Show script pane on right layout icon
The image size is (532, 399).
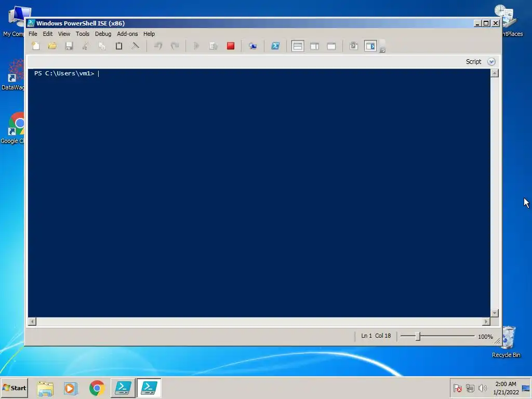click(314, 46)
